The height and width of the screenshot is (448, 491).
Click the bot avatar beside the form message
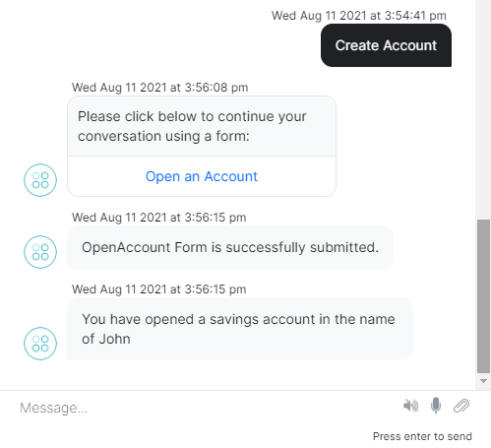pos(40,180)
